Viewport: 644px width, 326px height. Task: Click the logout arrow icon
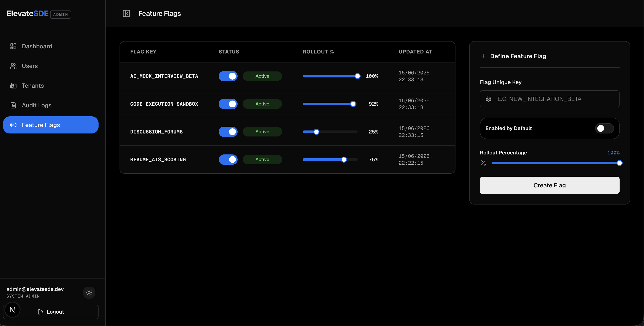(x=40, y=312)
